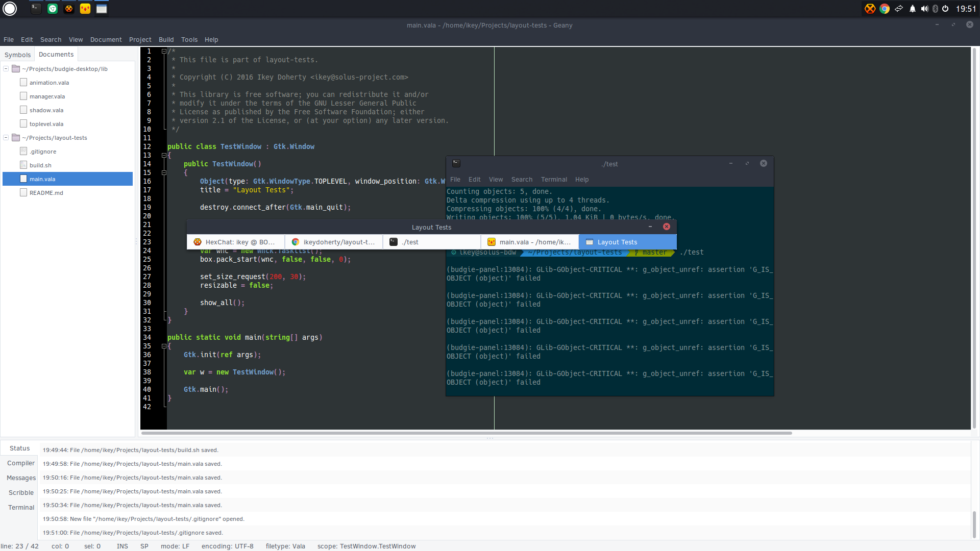Viewport: 980px width, 551px height.
Task: Activate Layout Tests window panel icon
Action: tap(102, 9)
